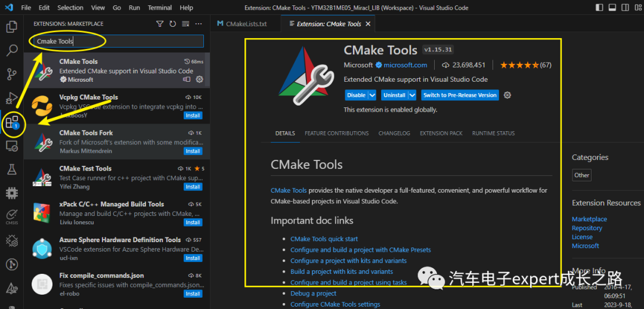Select the DETAILS tab
The image size is (644, 309).
point(285,133)
